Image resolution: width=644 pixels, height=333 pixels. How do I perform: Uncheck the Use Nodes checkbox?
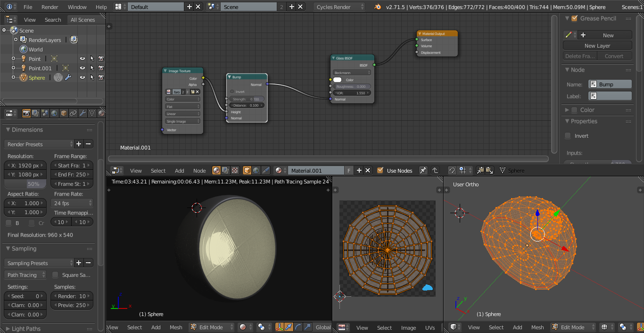pos(380,170)
